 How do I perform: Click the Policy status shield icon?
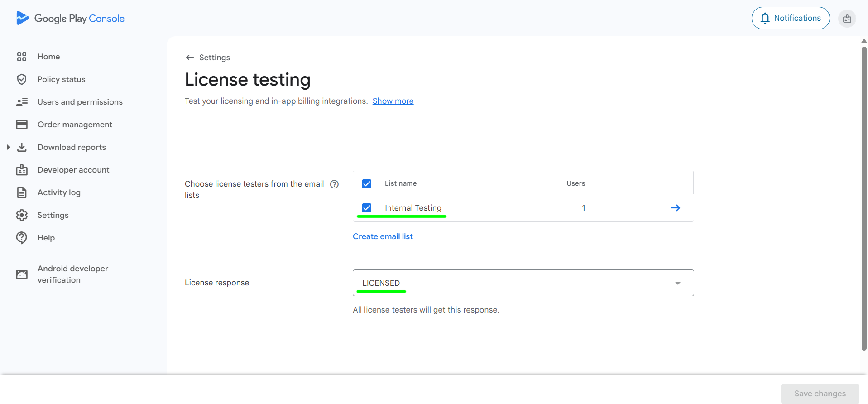[x=22, y=79]
